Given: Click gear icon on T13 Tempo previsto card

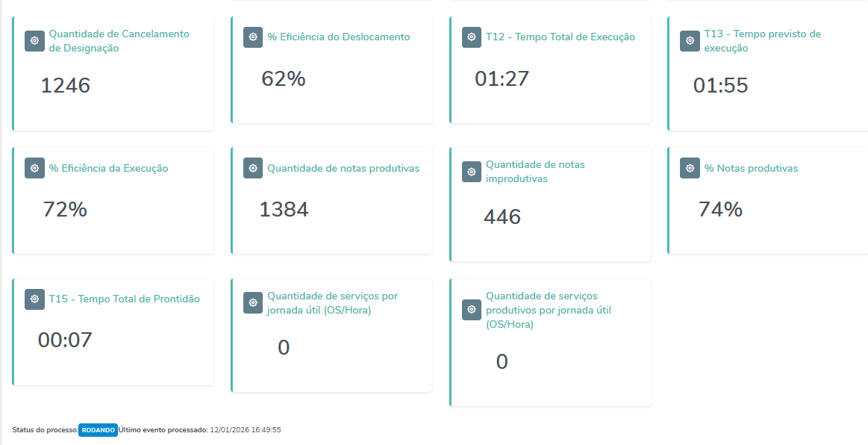Looking at the screenshot, I should pyautogui.click(x=690, y=41).
